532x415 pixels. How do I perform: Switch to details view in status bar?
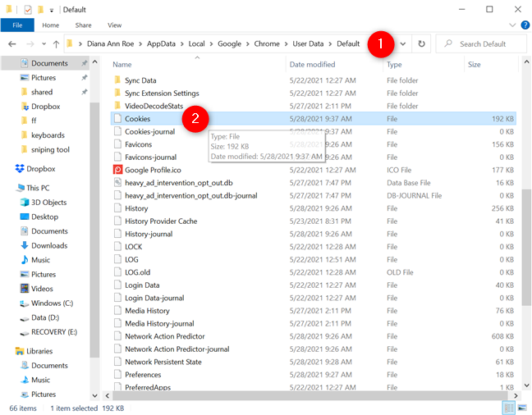click(510, 408)
